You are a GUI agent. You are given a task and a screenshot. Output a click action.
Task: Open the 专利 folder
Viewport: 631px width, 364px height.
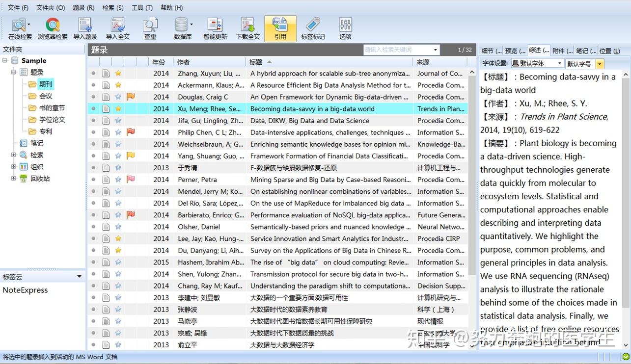coord(45,131)
